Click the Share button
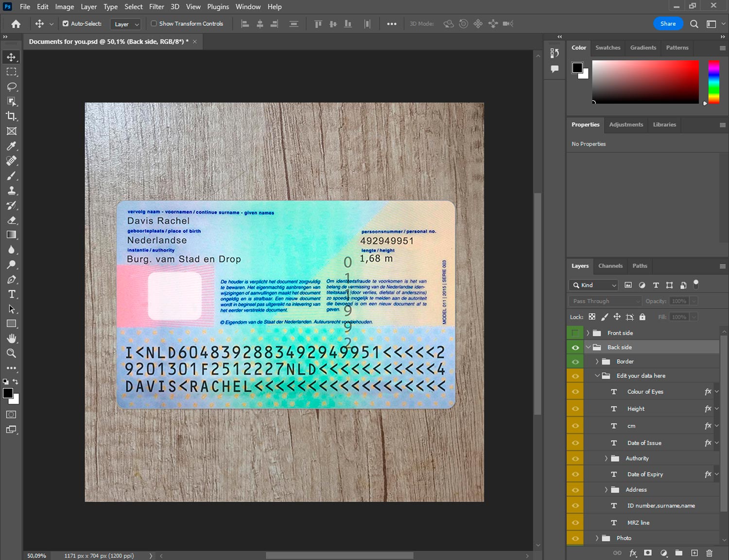 click(x=668, y=23)
